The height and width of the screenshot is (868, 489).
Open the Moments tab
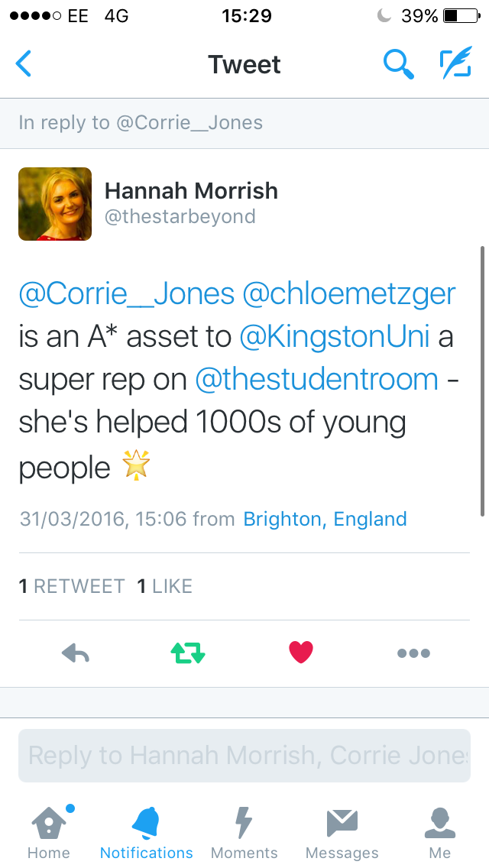click(244, 832)
